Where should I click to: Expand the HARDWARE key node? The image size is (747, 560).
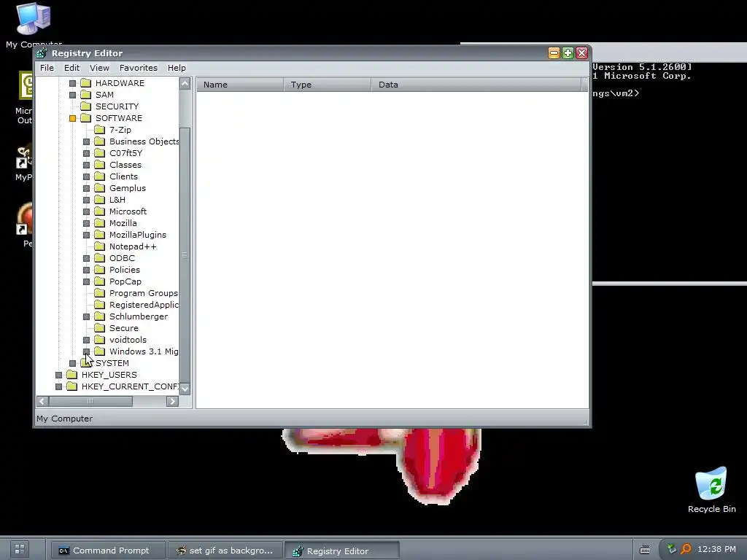coord(72,83)
